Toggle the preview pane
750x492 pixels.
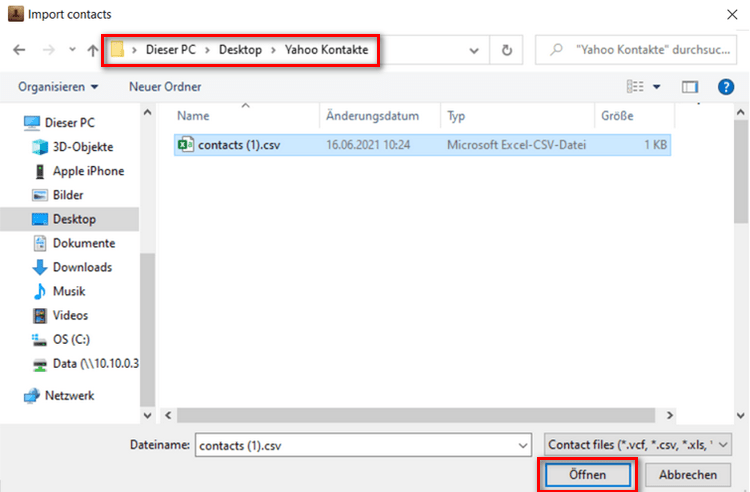[x=690, y=87]
